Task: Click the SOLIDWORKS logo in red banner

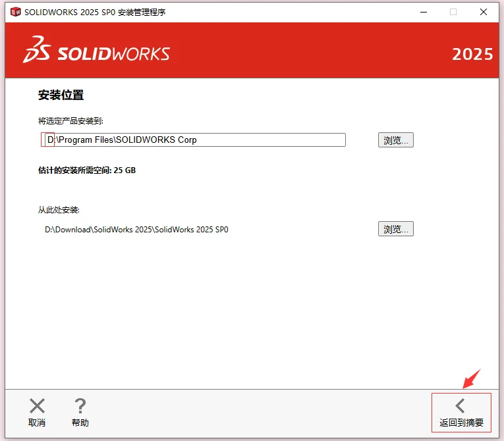Action: [97, 50]
